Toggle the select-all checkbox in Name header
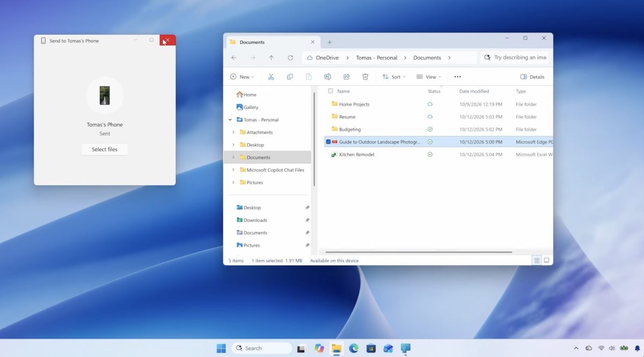The width and height of the screenshot is (644, 357). pos(331,91)
